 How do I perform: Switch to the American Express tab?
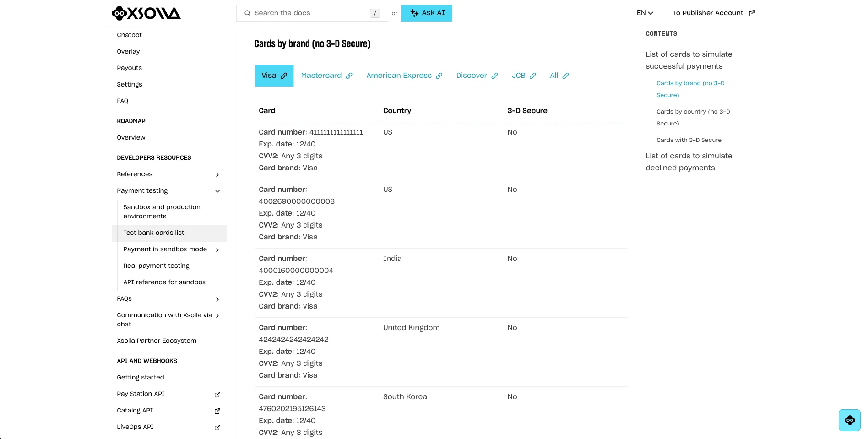click(x=404, y=76)
